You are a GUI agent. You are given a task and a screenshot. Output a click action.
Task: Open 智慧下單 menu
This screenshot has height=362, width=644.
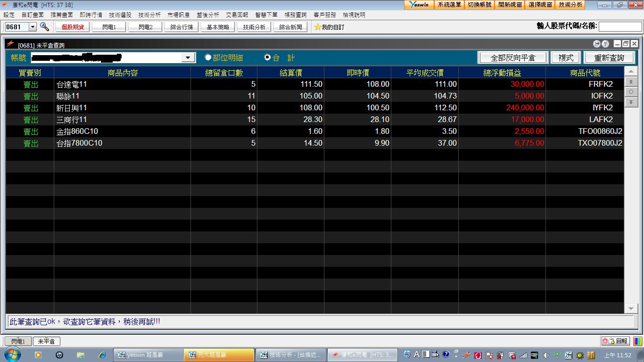tap(266, 15)
